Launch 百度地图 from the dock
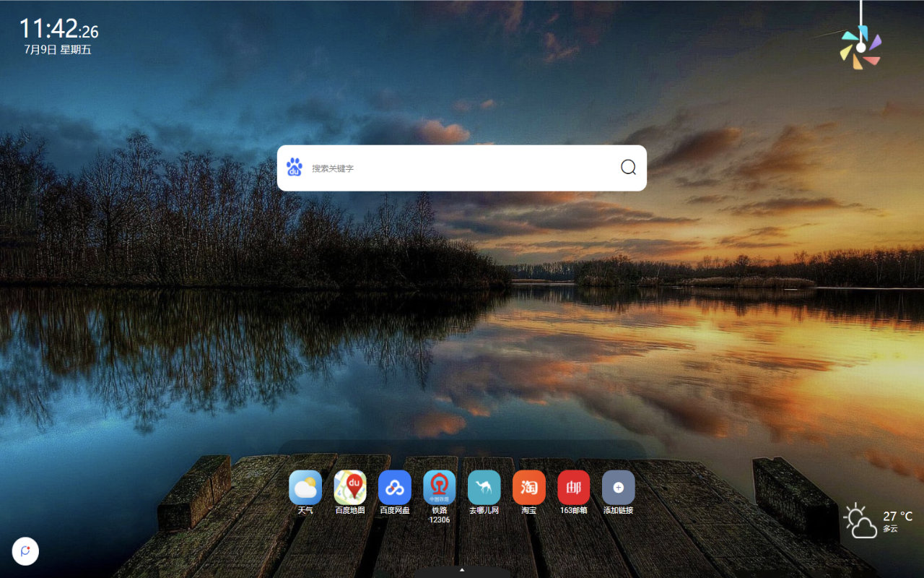This screenshot has height=578, width=924. point(350,488)
